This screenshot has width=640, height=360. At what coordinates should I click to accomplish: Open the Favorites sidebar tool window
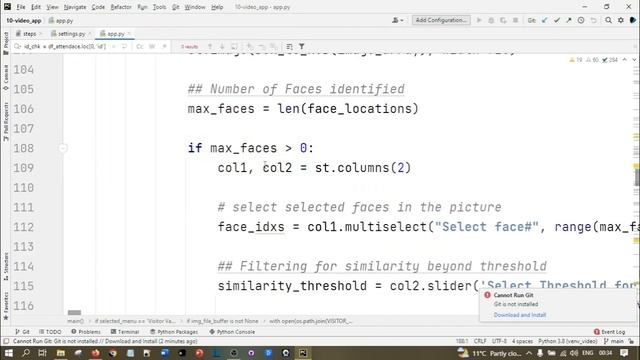tap(6, 306)
